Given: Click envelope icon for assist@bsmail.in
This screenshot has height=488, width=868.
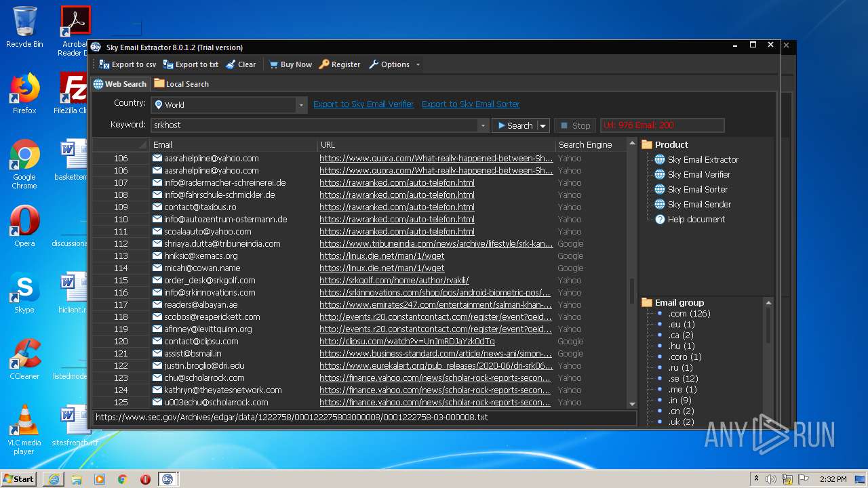Looking at the screenshot, I should coord(157,354).
